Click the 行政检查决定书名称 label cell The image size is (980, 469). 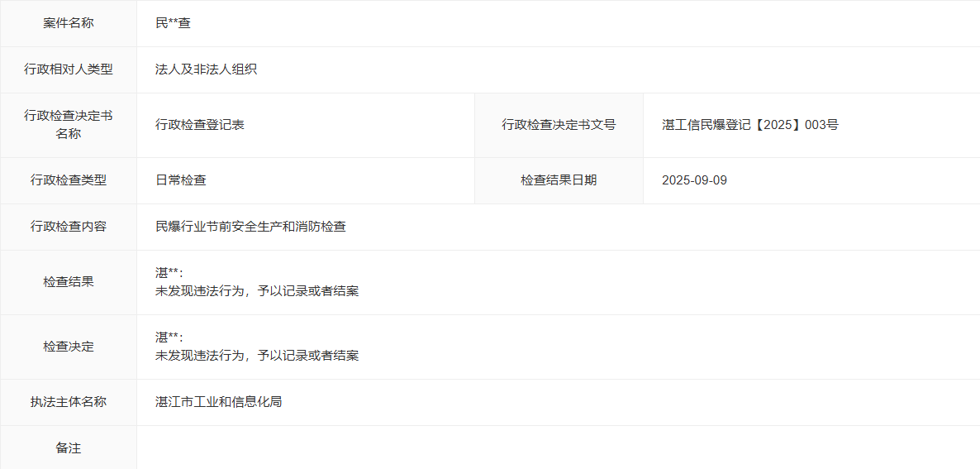(x=69, y=125)
